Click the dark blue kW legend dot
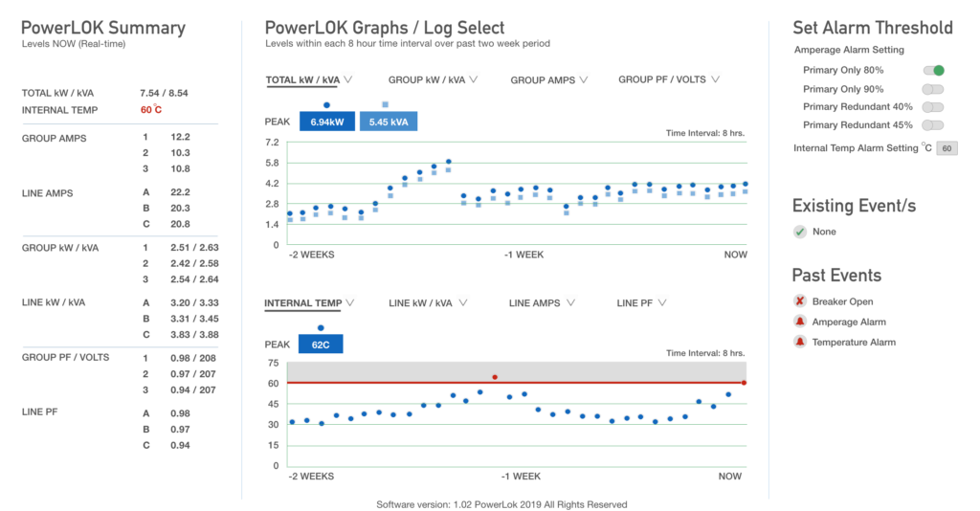This screenshot has height=511, width=980. [x=326, y=105]
